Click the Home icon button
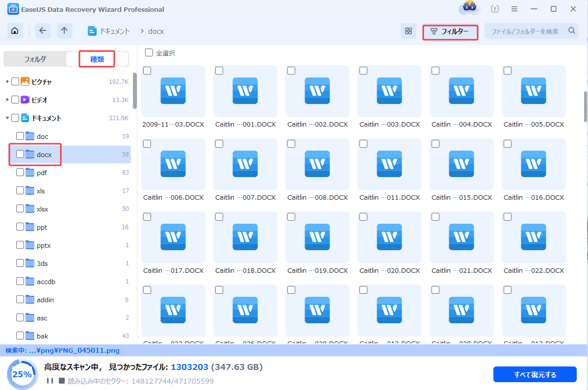The height and width of the screenshot is (390, 588). [x=15, y=31]
